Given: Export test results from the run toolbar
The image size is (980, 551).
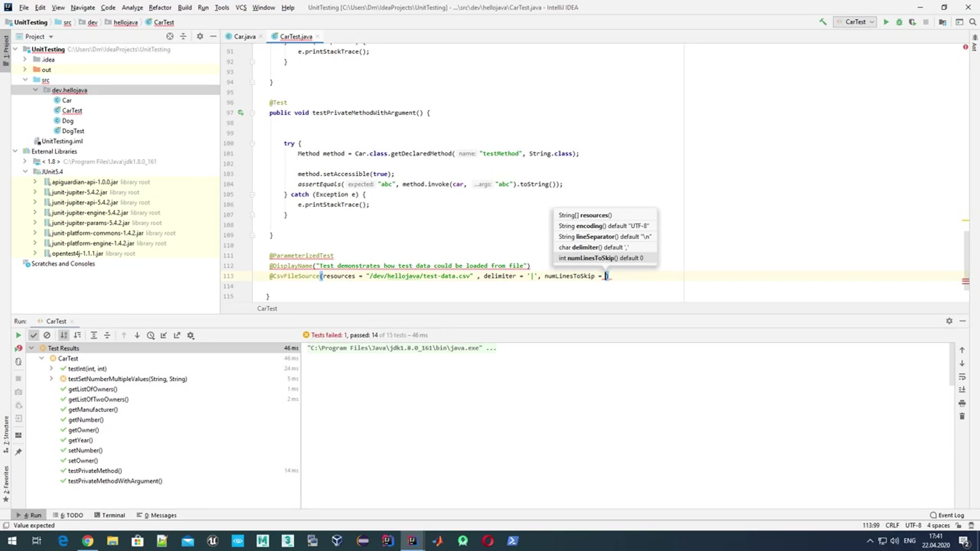Looking at the screenshot, I should (x=177, y=335).
